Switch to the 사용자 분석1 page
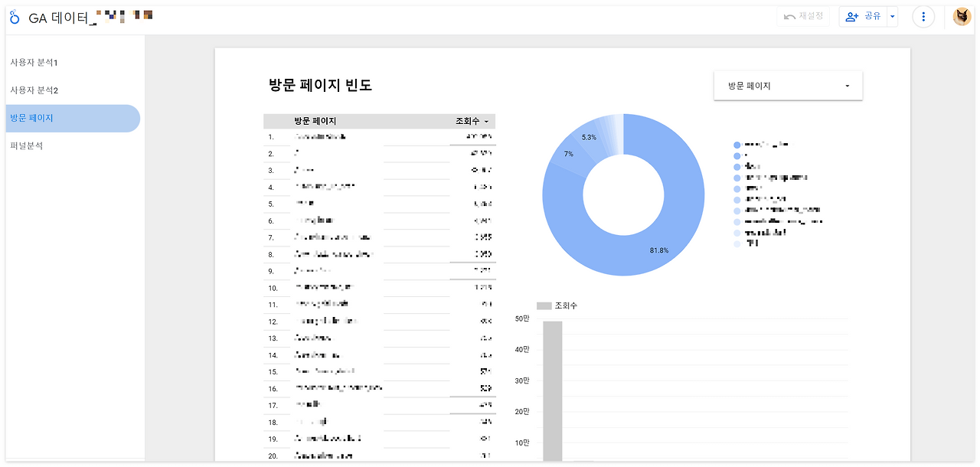Screen dimensions: 980x467 click(33, 62)
